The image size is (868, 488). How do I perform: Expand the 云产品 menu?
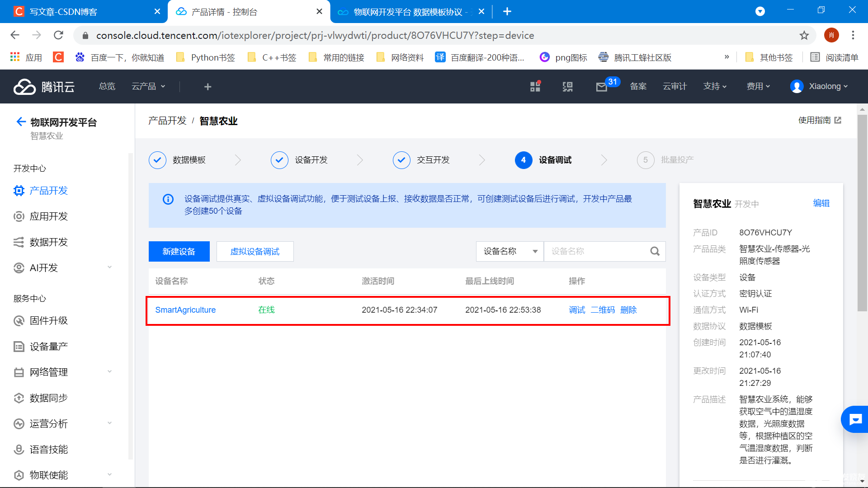(x=148, y=86)
